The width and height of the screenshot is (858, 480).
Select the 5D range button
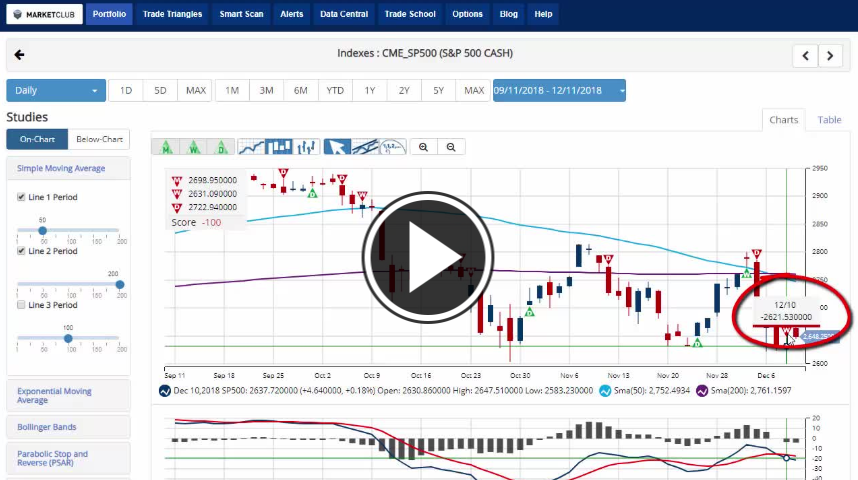160,91
